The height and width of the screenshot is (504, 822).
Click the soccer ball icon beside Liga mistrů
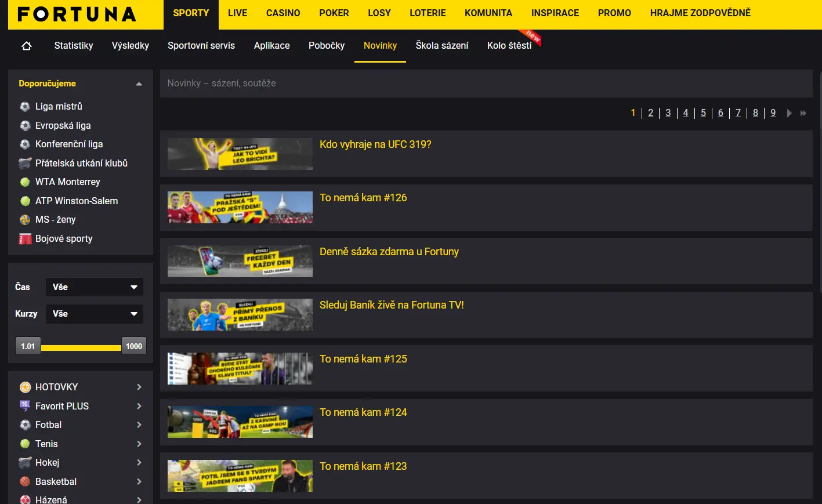pyautogui.click(x=25, y=107)
